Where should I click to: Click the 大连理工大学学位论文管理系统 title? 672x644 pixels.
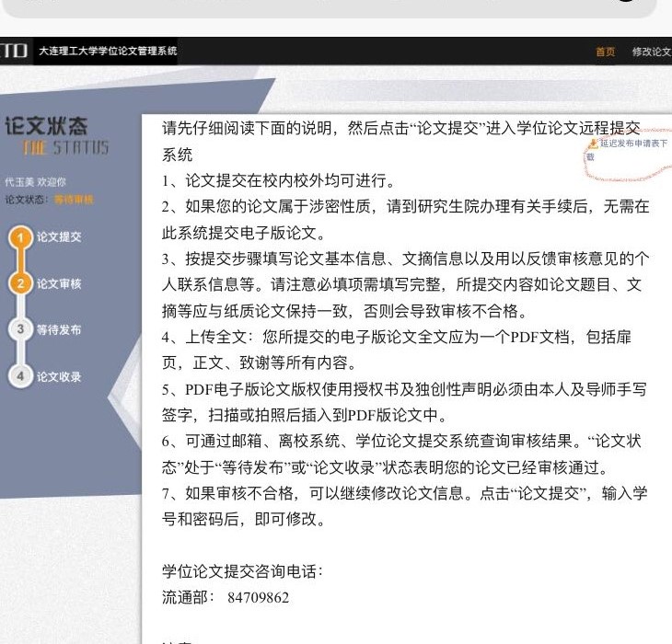(x=108, y=52)
